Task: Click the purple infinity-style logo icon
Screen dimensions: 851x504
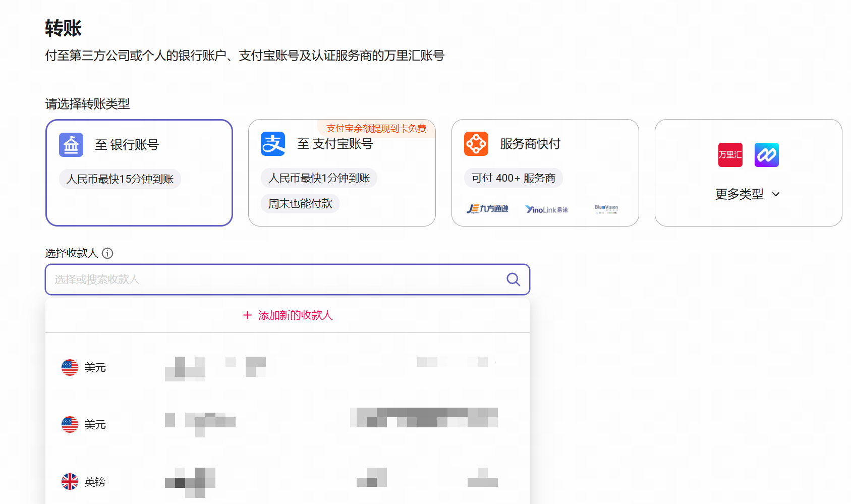Action: (766, 155)
